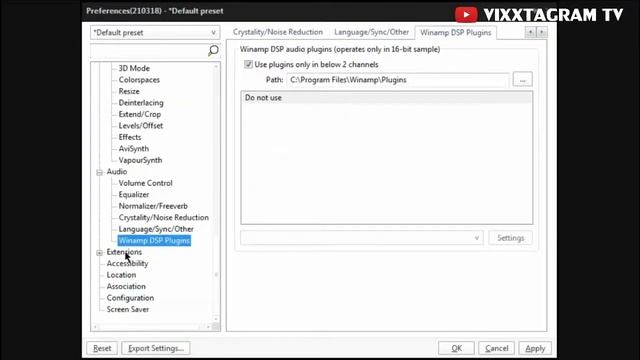Viewport: 640px width, 360px height.
Task: Click the search field above the tree
Action: tap(149, 51)
